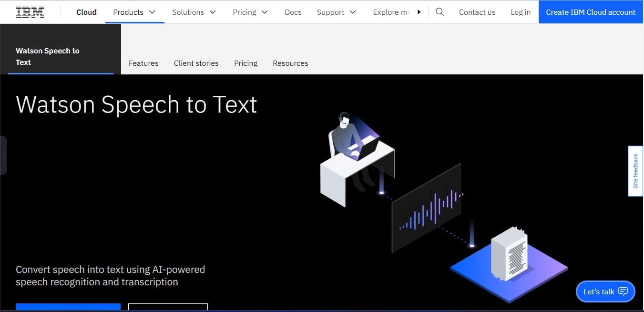This screenshot has width=644, height=312.
Task: Click the arrow next to Explore more
Action: click(419, 12)
